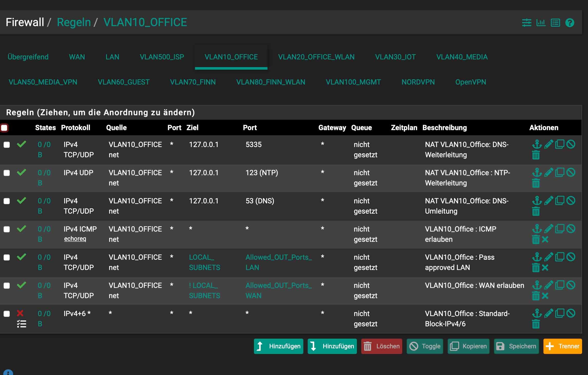Open the LOCAL_SUBNETS alias on LAN rule
This screenshot has width=588, height=375.
(204, 262)
